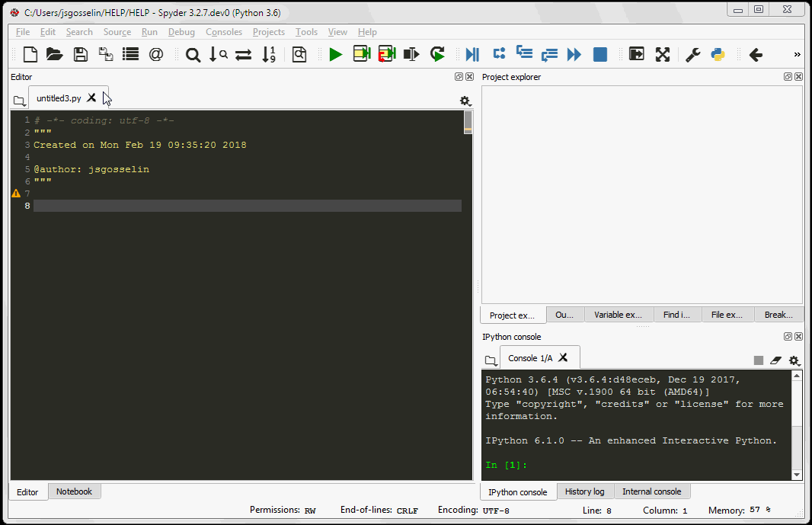Continue execution double-arrow icon

coord(574,54)
